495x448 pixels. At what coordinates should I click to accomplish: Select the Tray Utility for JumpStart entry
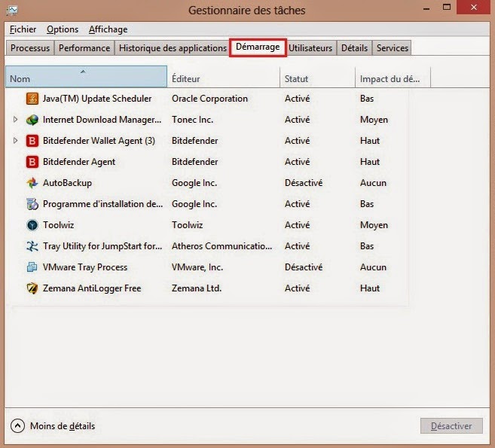click(102, 246)
